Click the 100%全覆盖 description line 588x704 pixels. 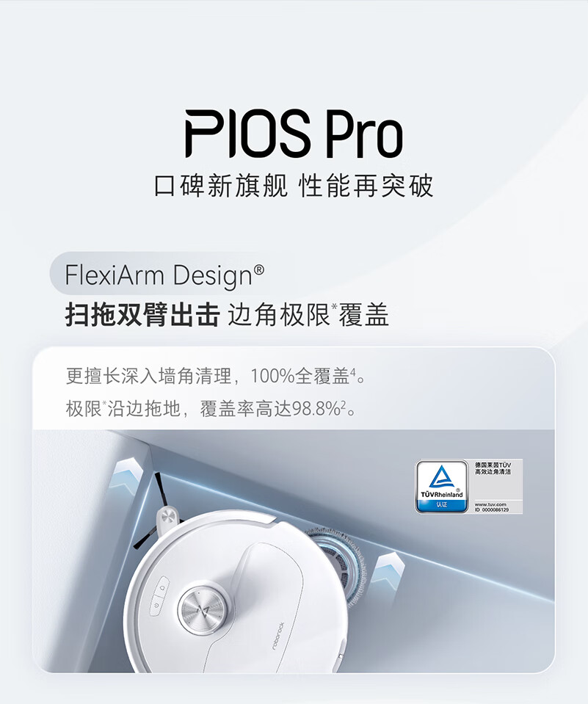[215, 376]
